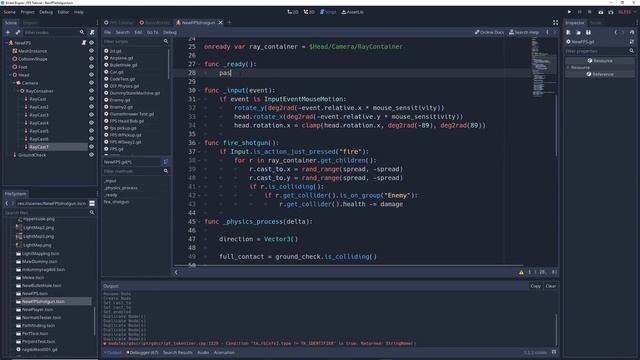The width and height of the screenshot is (640, 360).
Task: Go back in script editor navigation history
Action: (547, 32)
